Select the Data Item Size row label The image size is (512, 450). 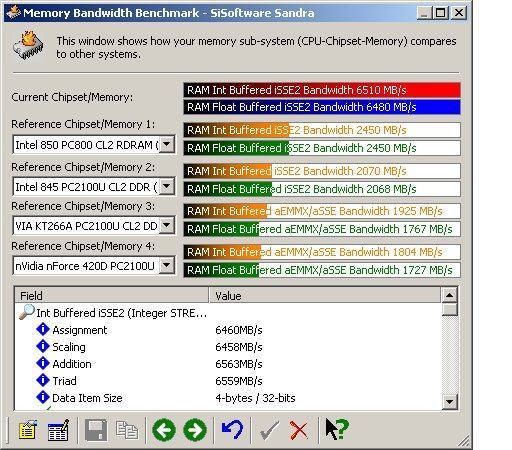coord(87,398)
